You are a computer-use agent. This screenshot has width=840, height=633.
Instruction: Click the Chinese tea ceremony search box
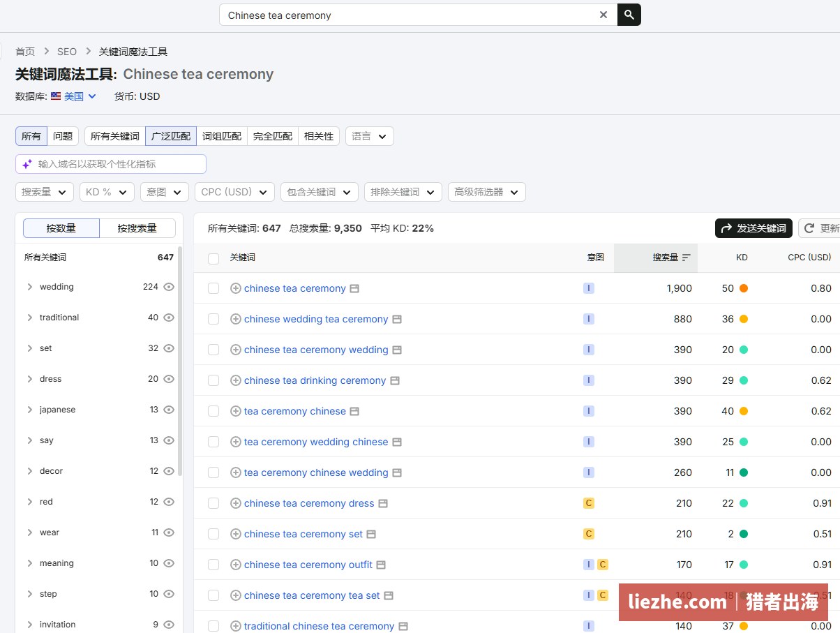click(x=418, y=15)
